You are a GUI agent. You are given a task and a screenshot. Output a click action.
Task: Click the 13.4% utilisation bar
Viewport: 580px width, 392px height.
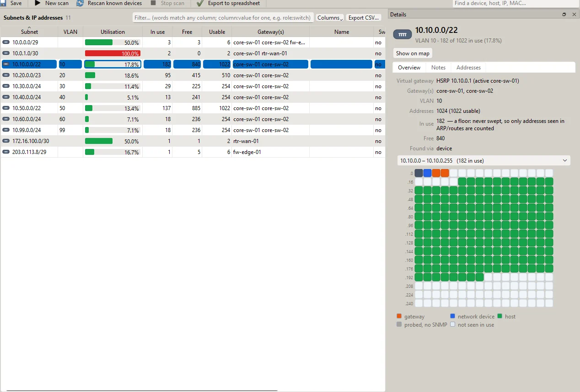(x=113, y=108)
